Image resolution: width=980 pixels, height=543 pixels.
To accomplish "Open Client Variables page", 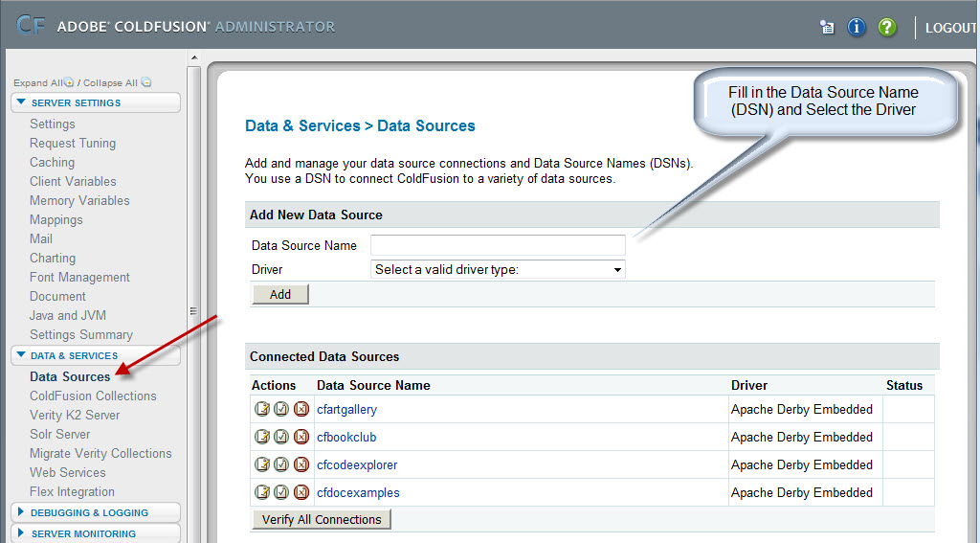I will pyautogui.click(x=73, y=181).
